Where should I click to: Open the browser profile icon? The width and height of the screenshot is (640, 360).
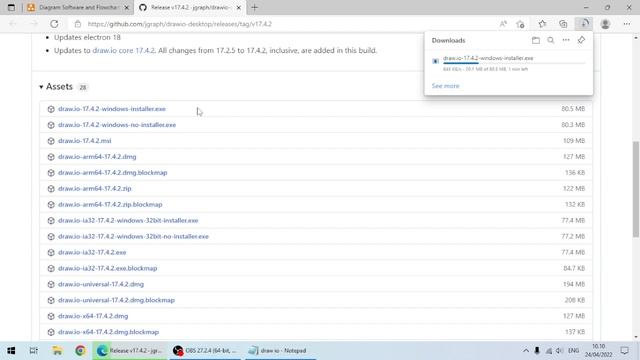coord(605,24)
